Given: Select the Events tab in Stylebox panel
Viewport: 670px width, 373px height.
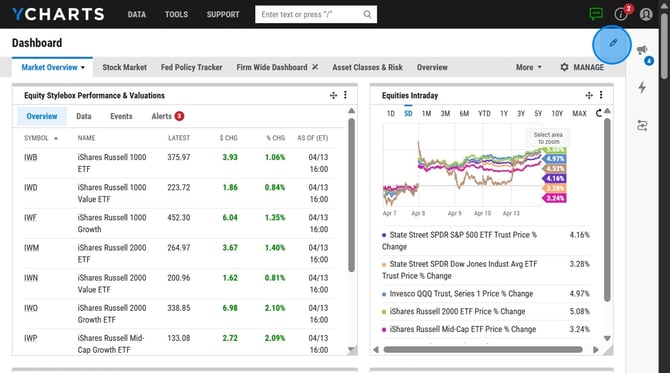Looking at the screenshot, I should tap(121, 116).
